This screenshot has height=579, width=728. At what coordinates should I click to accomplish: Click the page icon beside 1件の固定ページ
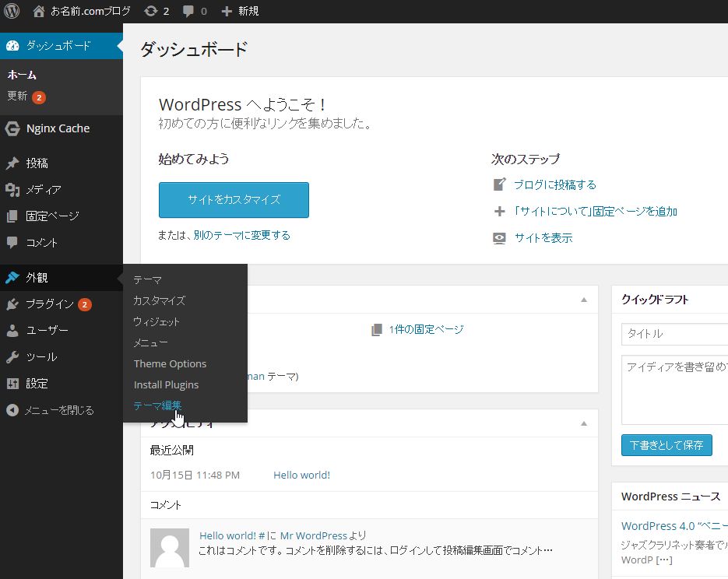click(377, 329)
